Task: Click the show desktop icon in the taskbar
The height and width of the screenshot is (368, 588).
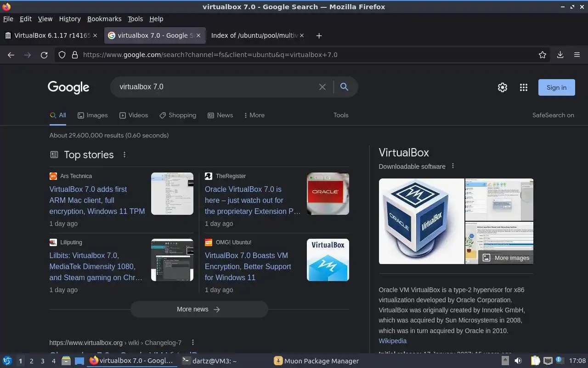Action: 80,361
